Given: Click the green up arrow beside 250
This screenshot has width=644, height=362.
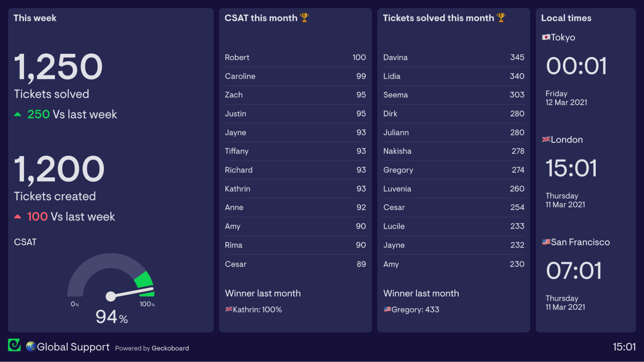Looking at the screenshot, I should pyautogui.click(x=19, y=113).
